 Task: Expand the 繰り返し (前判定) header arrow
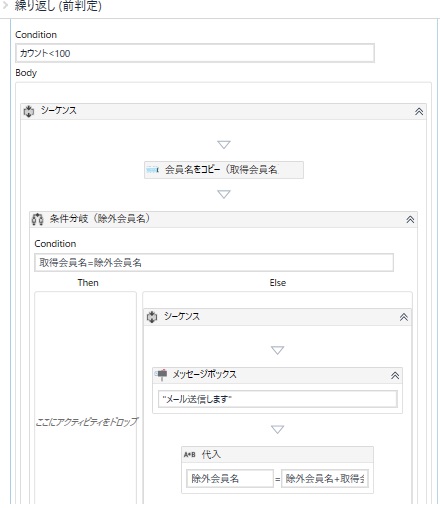pos(5,5)
